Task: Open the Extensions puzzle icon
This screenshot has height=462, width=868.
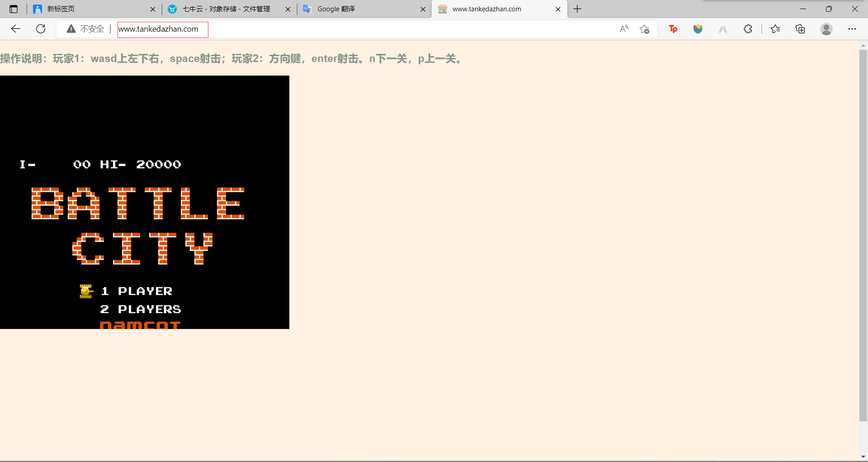Action: pos(748,29)
